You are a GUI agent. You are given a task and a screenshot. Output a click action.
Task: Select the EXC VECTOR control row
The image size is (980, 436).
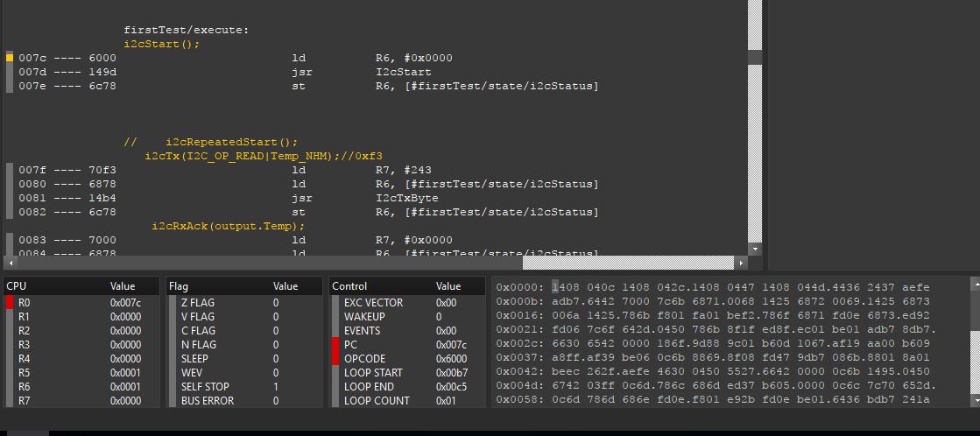407,302
